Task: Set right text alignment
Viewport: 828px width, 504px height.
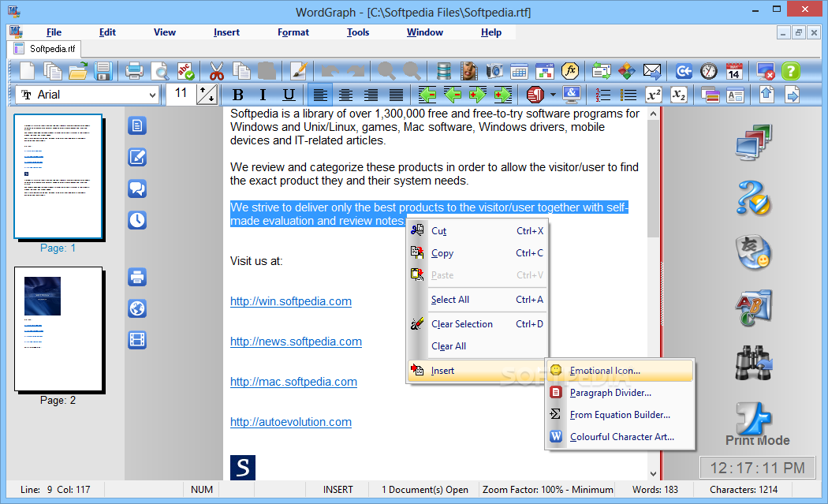Action: [x=371, y=95]
